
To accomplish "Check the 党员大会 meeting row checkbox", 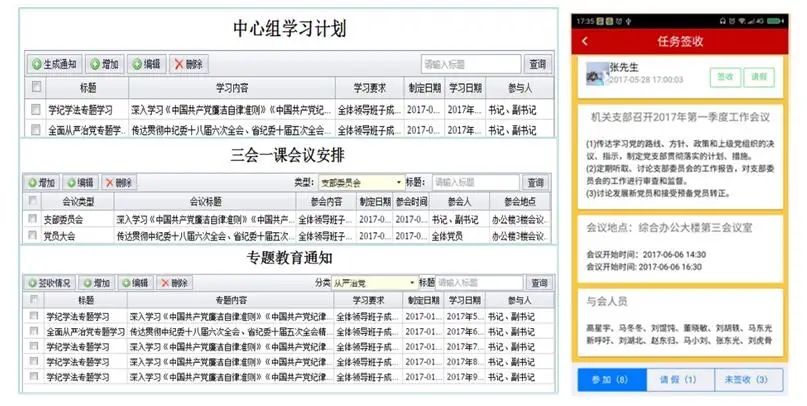I will coord(33,236).
